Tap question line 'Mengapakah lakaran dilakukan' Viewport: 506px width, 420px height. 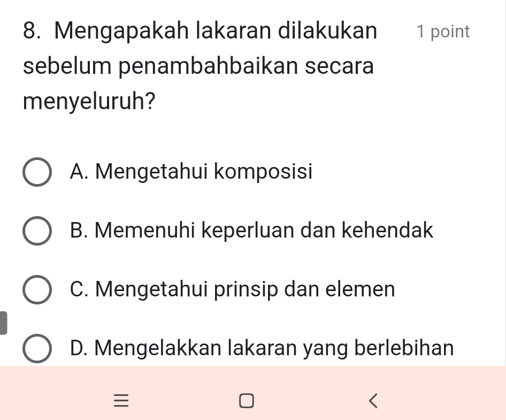[215, 31]
